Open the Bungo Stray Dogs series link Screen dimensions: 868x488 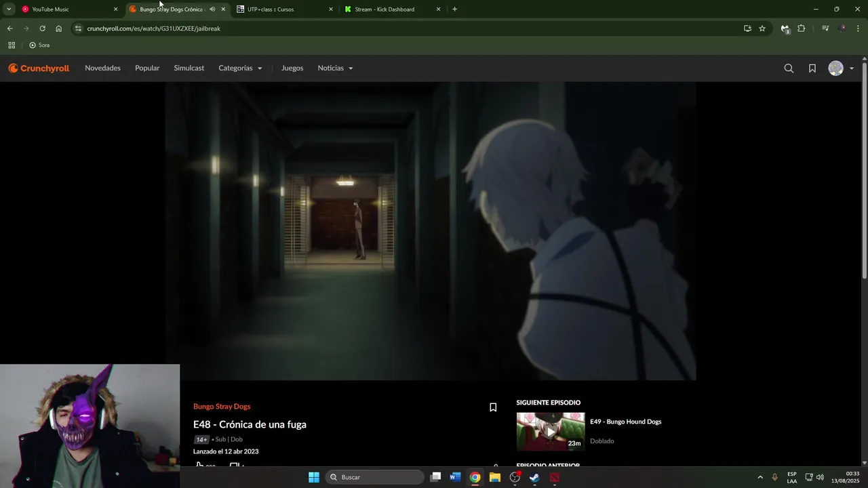point(222,406)
